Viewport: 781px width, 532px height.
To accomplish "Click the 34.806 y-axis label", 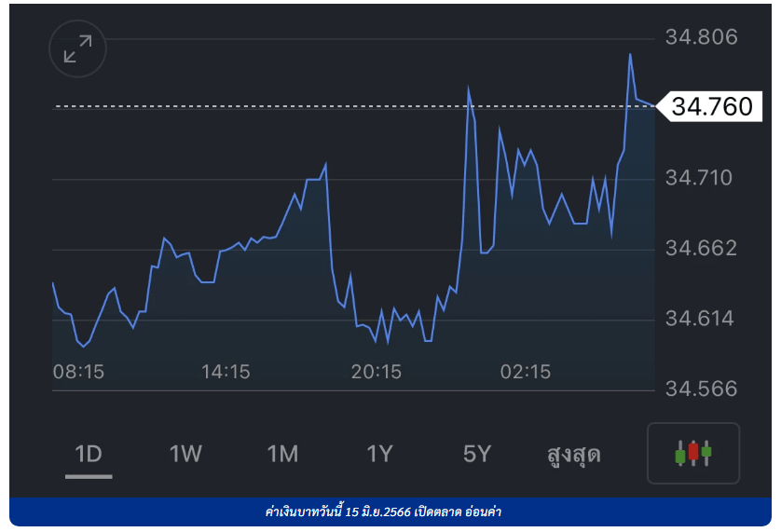I will pos(701,38).
